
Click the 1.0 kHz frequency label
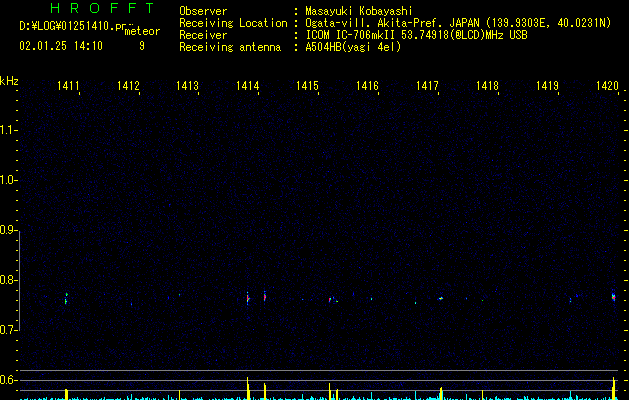pos(8,180)
